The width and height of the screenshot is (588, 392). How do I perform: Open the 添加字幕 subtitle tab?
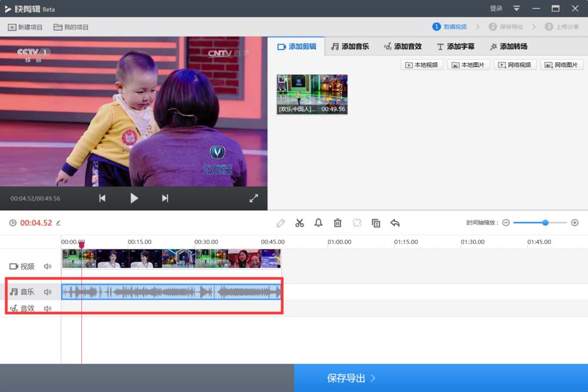[x=456, y=46]
